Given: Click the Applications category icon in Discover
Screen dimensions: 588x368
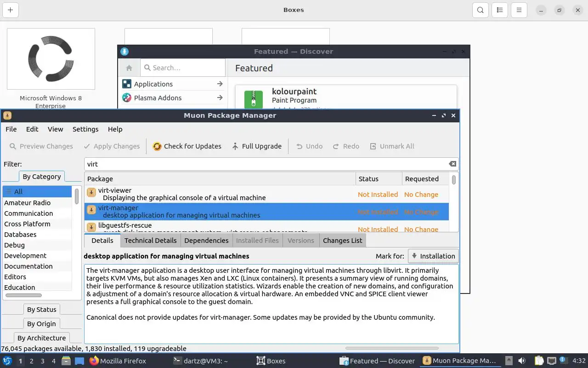Looking at the screenshot, I should (x=127, y=84).
